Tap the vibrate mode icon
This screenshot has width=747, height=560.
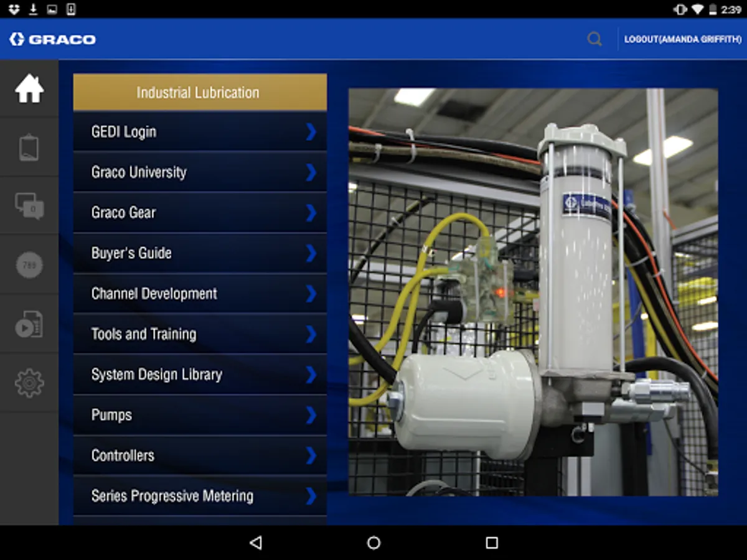pyautogui.click(x=680, y=9)
